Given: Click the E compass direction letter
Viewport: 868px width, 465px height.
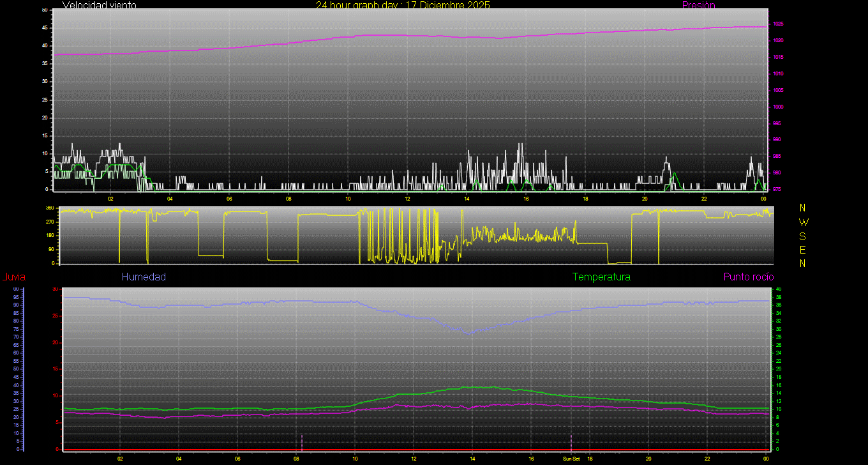Looking at the screenshot, I should pos(803,250).
